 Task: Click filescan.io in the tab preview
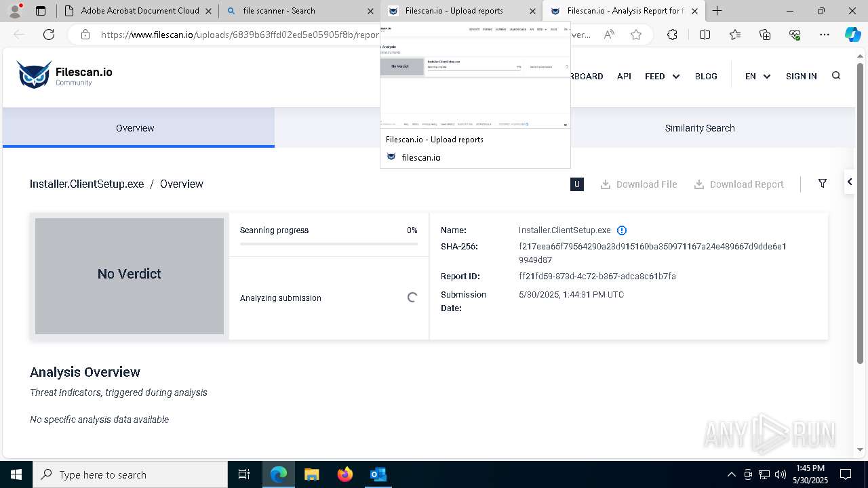(420, 157)
